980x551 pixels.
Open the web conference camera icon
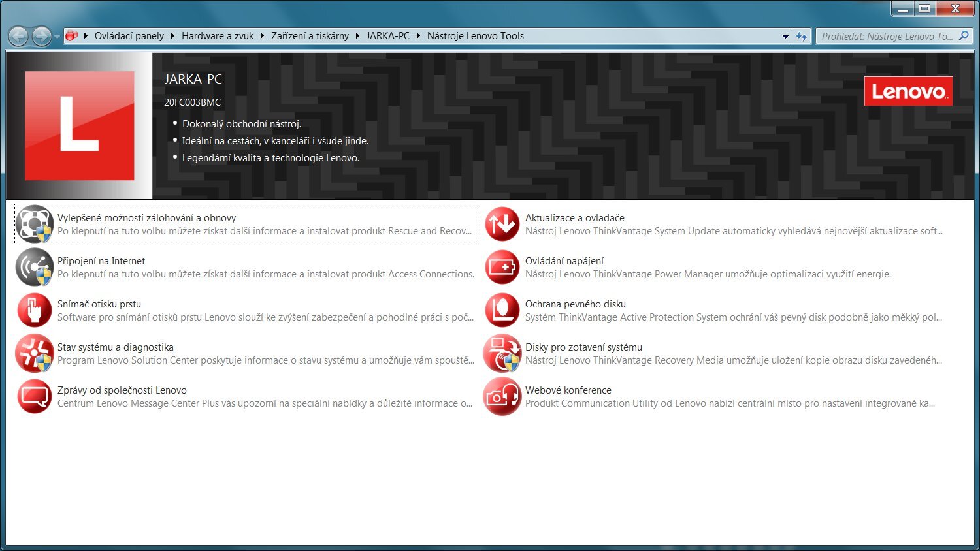pos(502,396)
